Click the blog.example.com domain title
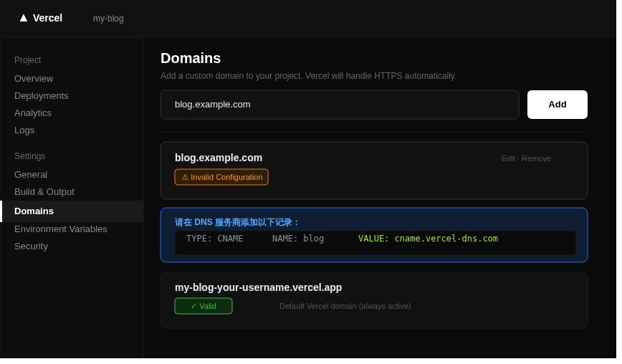Image resolution: width=622 pixels, height=364 pixels. pyautogui.click(x=219, y=158)
